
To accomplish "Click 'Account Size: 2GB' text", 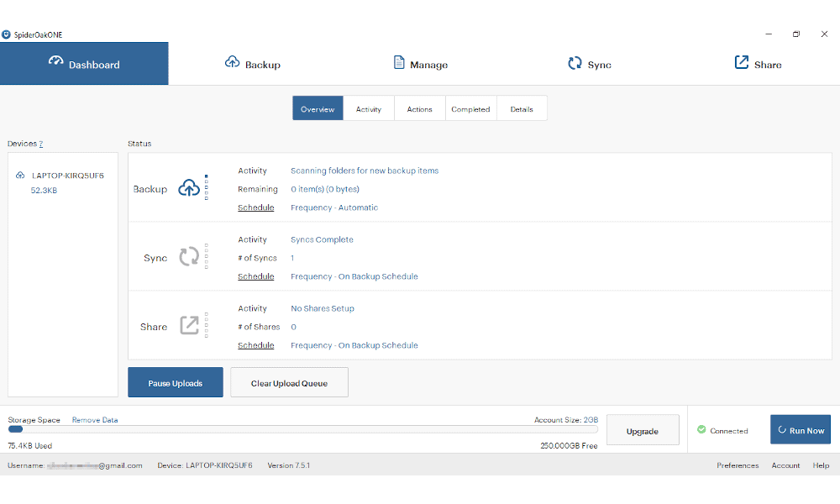I will (x=565, y=420).
